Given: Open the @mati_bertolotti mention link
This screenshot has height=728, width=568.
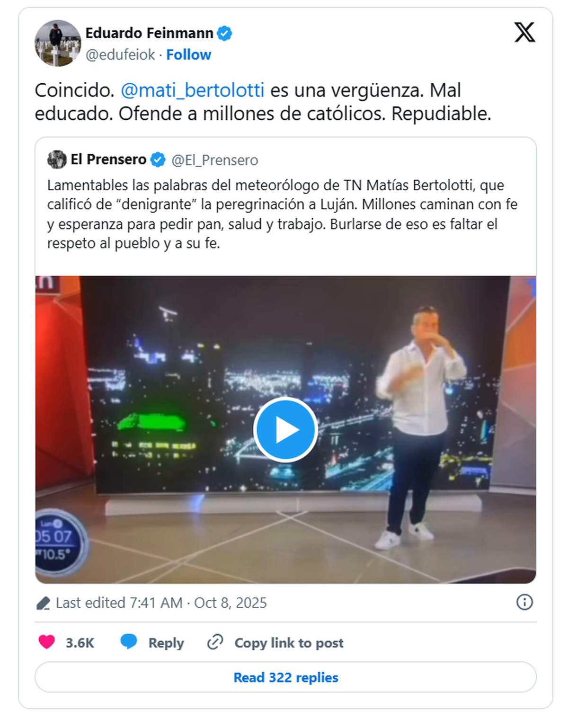Looking at the screenshot, I should (x=193, y=90).
